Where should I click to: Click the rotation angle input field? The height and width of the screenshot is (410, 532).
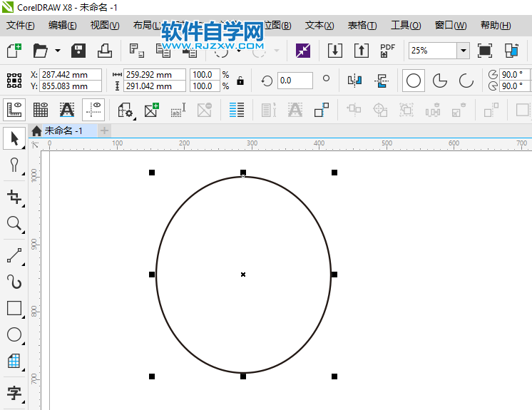point(295,81)
